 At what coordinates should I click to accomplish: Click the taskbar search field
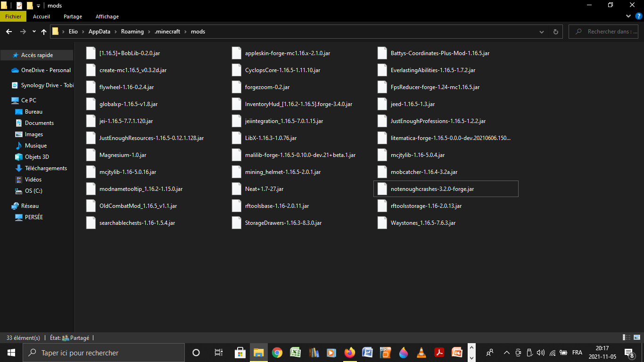(104, 353)
